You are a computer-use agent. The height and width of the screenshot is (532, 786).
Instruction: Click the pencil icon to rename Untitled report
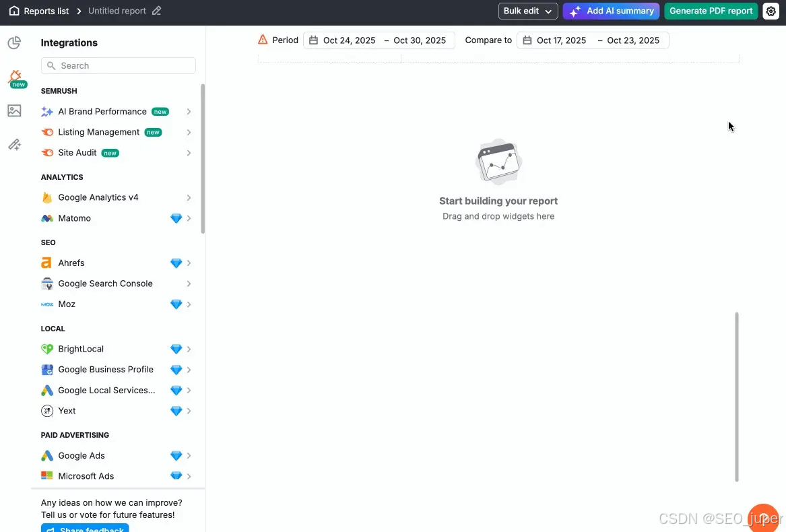coord(156,11)
